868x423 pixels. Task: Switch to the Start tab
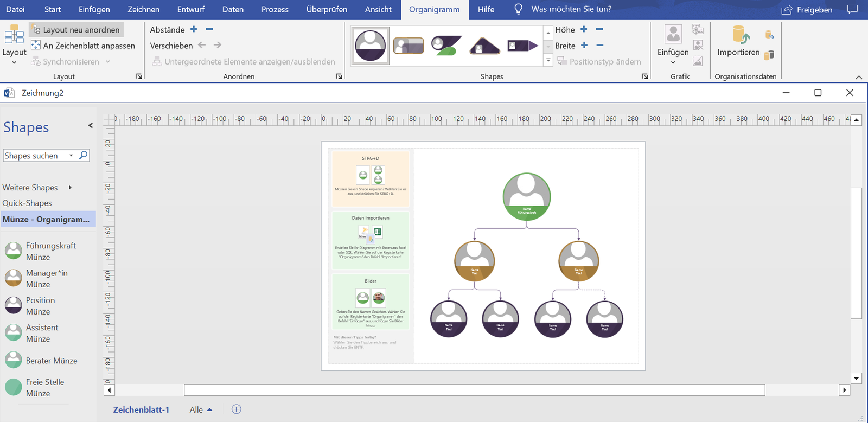(53, 9)
